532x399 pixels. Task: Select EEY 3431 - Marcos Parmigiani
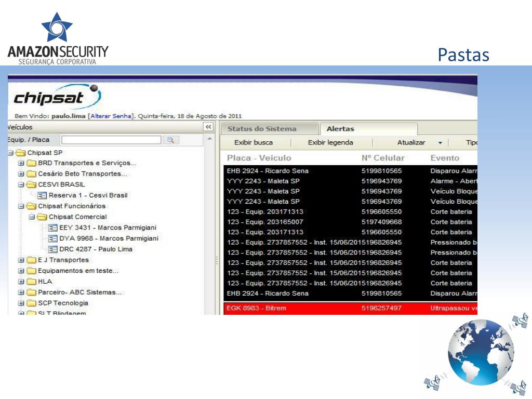pyautogui.click(x=108, y=228)
